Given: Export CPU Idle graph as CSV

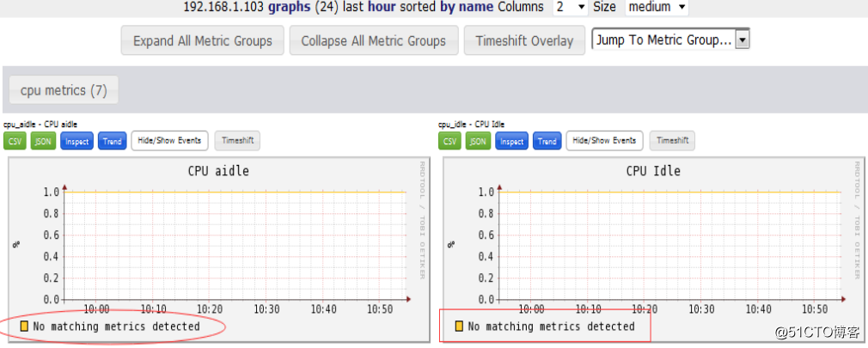Looking at the screenshot, I should (x=450, y=141).
